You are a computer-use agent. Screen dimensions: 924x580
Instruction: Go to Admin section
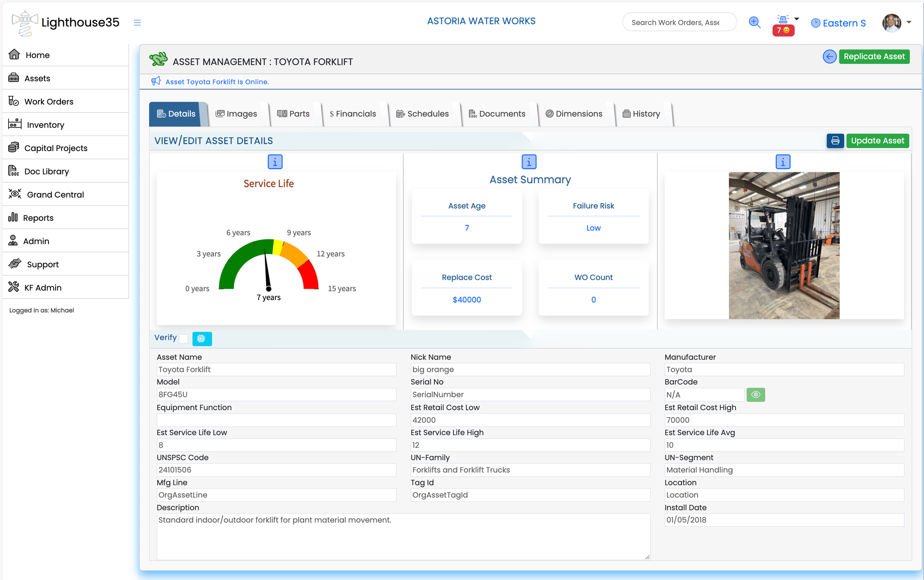[x=65, y=241]
